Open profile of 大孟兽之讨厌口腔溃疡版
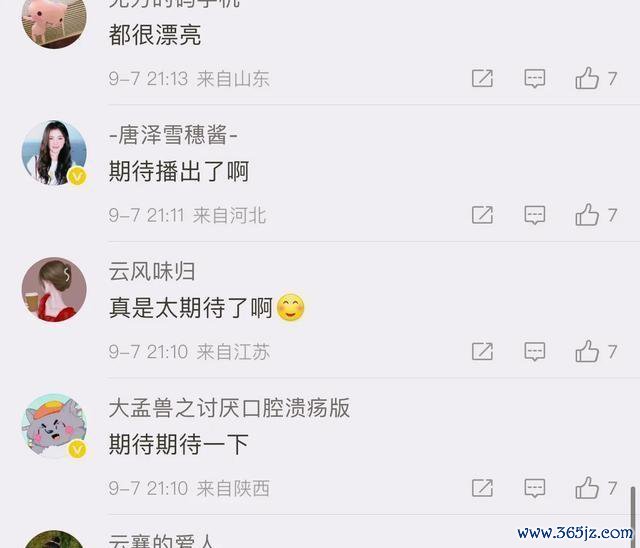The image size is (640, 548). (229, 408)
